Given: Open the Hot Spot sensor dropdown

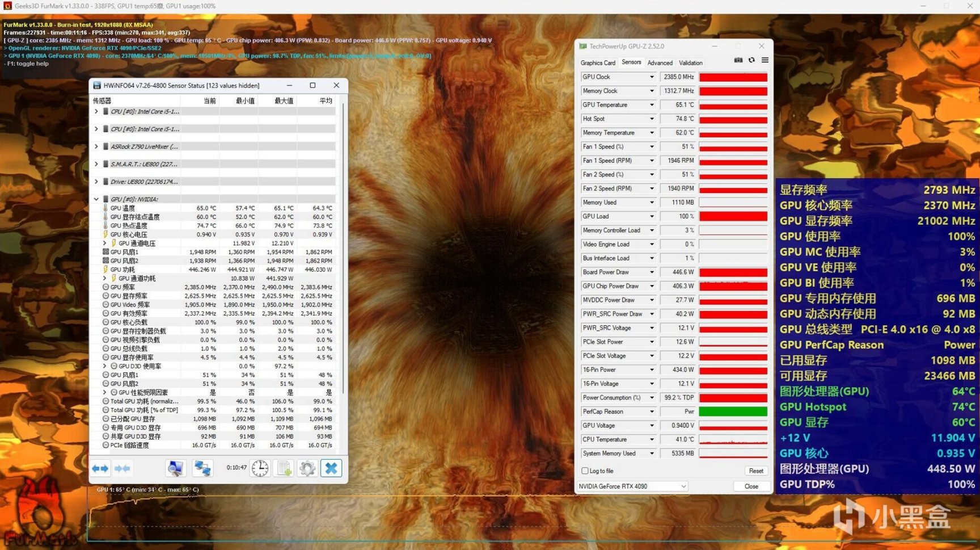Looking at the screenshot, I should 652,119.
